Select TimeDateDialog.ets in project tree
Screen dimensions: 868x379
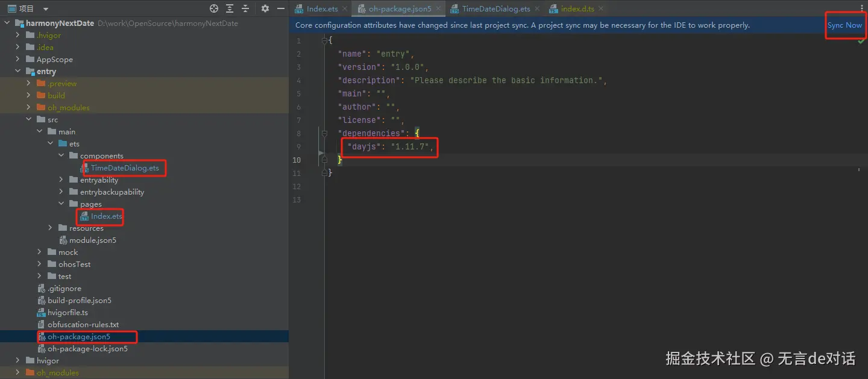[x=125, y=168]
